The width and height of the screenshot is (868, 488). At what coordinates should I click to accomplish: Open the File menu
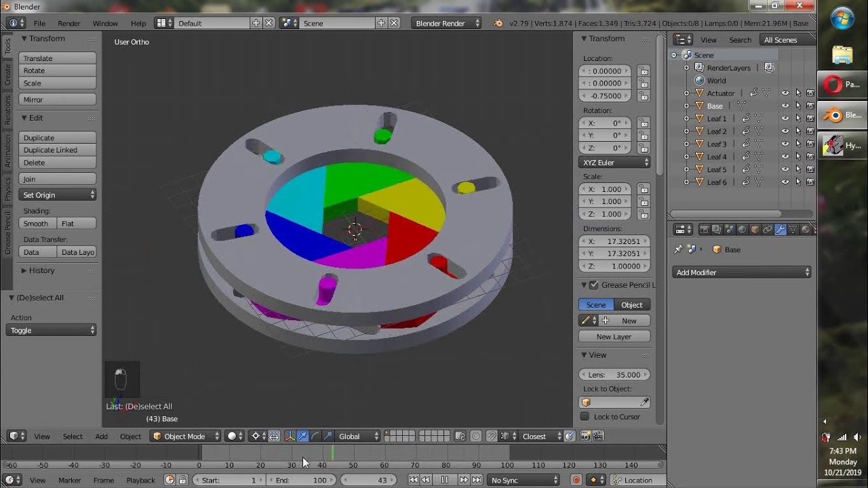click(x=40, y=23)
